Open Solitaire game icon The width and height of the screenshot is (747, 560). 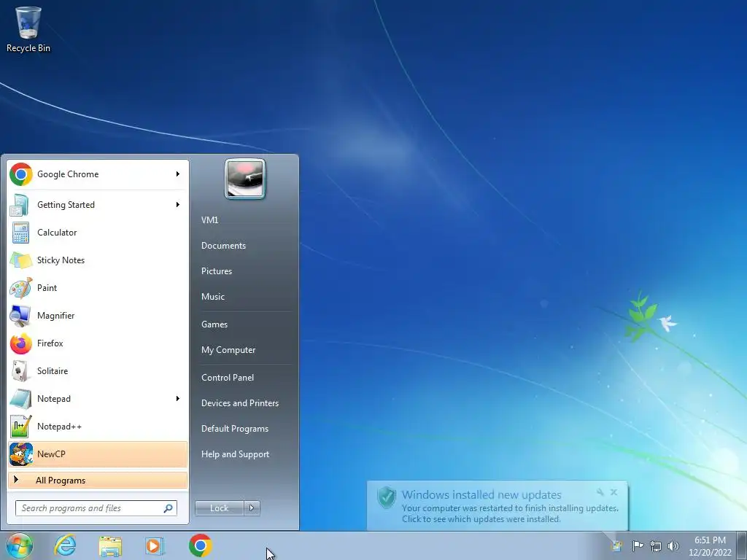coord(20,371)
